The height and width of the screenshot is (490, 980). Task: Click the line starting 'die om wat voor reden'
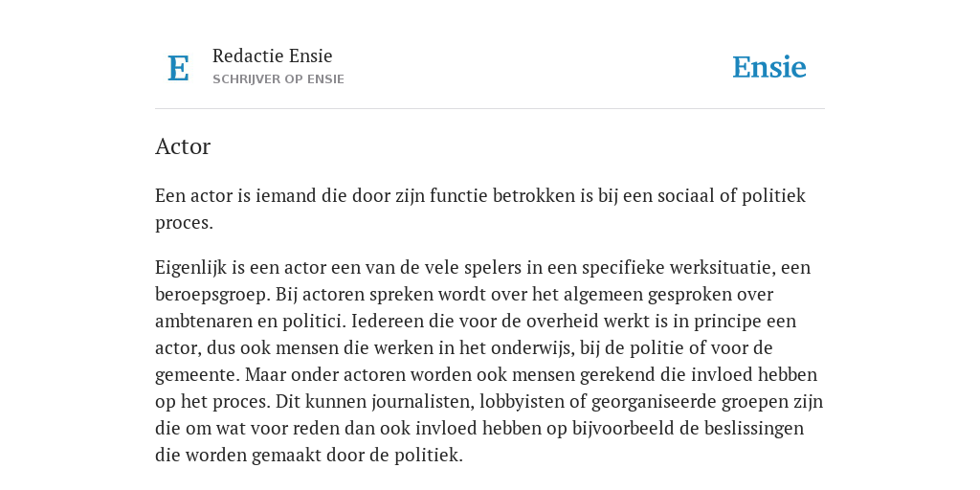click(479, 429)
